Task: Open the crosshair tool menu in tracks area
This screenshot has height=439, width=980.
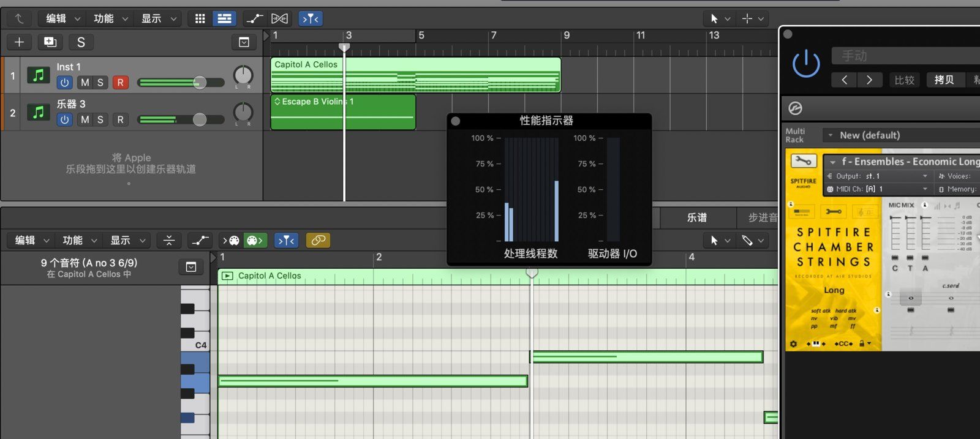Action: click(x=753, y=19)
